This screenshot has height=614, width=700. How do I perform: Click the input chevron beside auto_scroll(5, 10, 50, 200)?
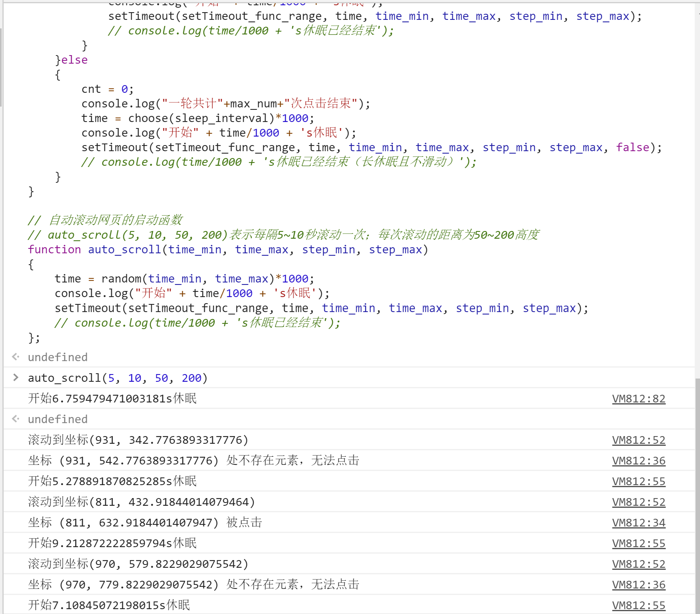point(16,378)
